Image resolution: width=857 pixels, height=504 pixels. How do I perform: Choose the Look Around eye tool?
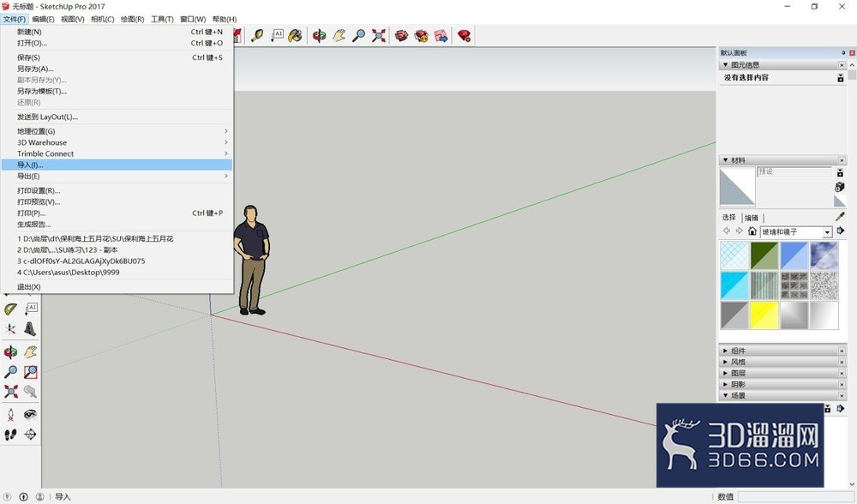[30, 414]
